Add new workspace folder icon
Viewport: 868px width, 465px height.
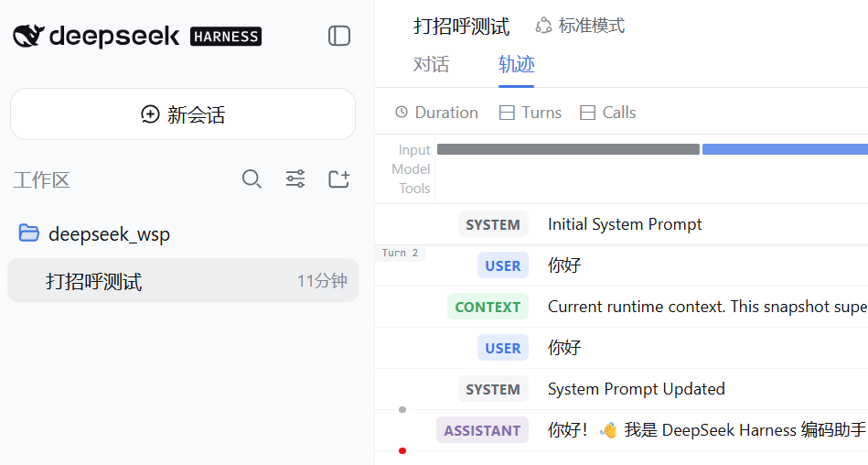pyautogui.click(x=338, y=179)
